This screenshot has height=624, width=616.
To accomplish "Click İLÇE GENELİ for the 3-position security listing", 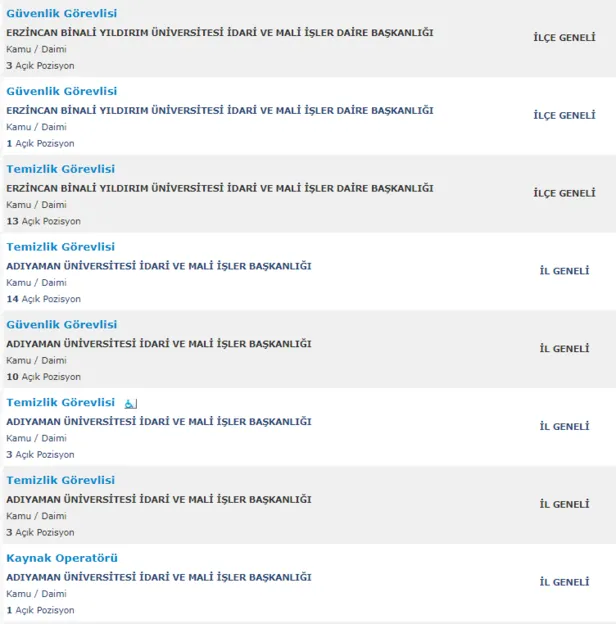I will [564, 38].
